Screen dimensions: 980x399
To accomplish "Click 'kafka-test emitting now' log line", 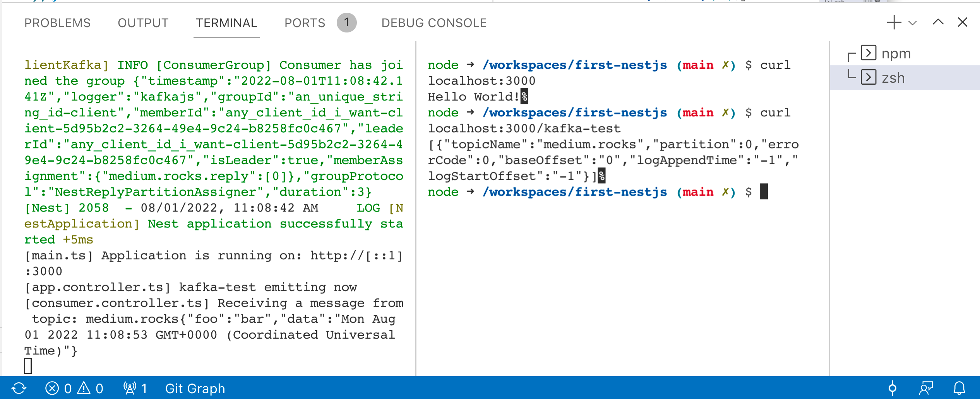I will click(268, 287).
